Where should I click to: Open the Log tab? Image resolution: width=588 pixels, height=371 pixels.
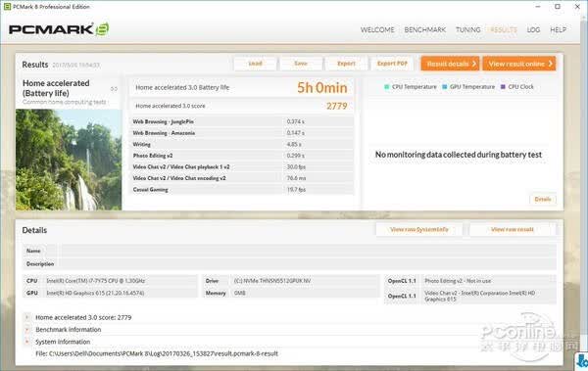coord(533,29)
